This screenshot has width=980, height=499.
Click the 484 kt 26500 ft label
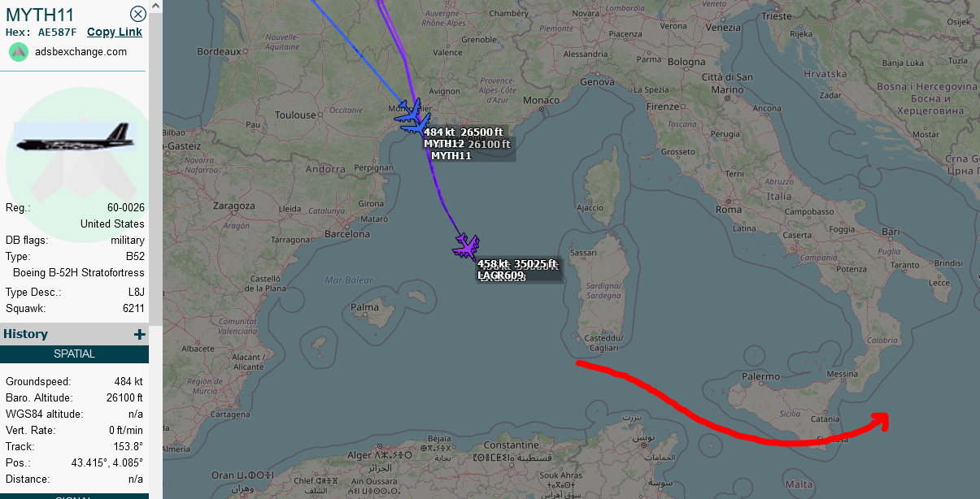[x=464, y=132]
